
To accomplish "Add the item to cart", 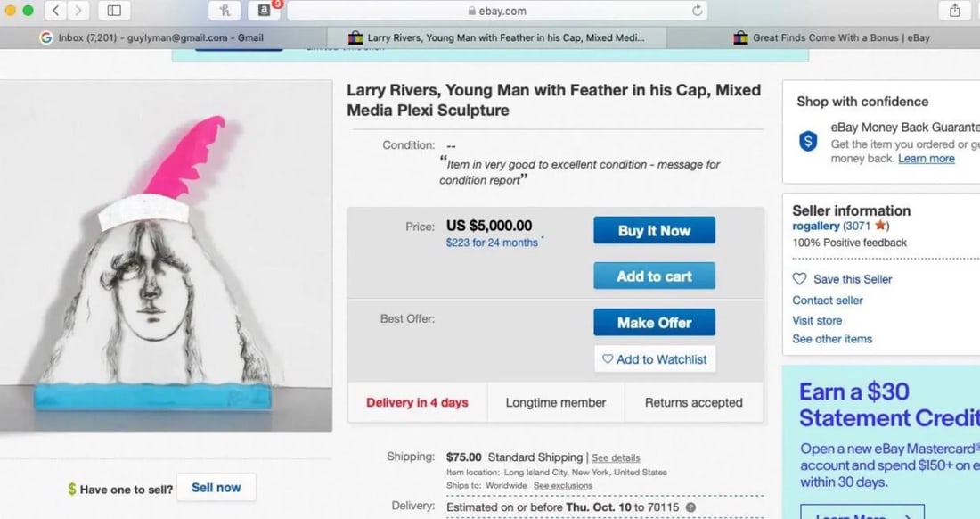I will [654, 276].
